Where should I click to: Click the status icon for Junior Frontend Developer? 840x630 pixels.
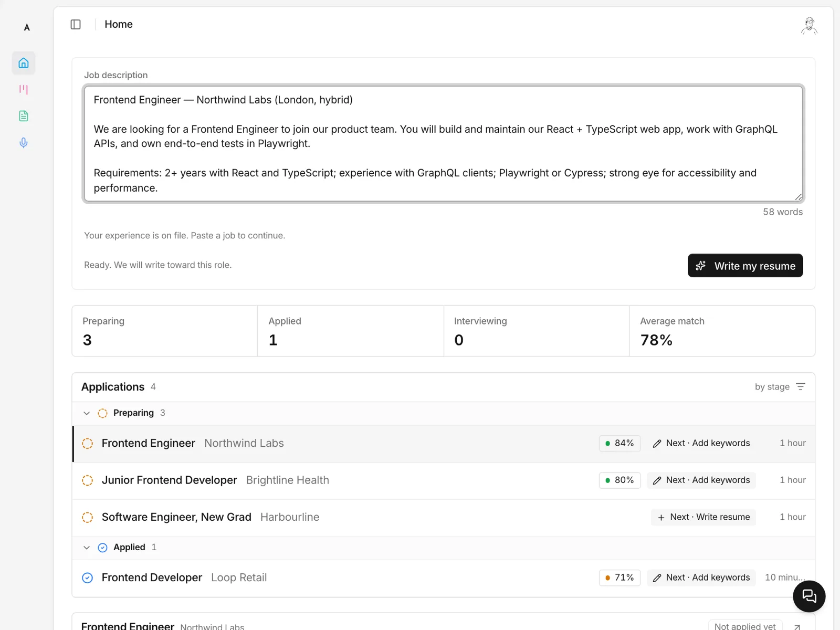pyautogui.click(x=88, y=480)
